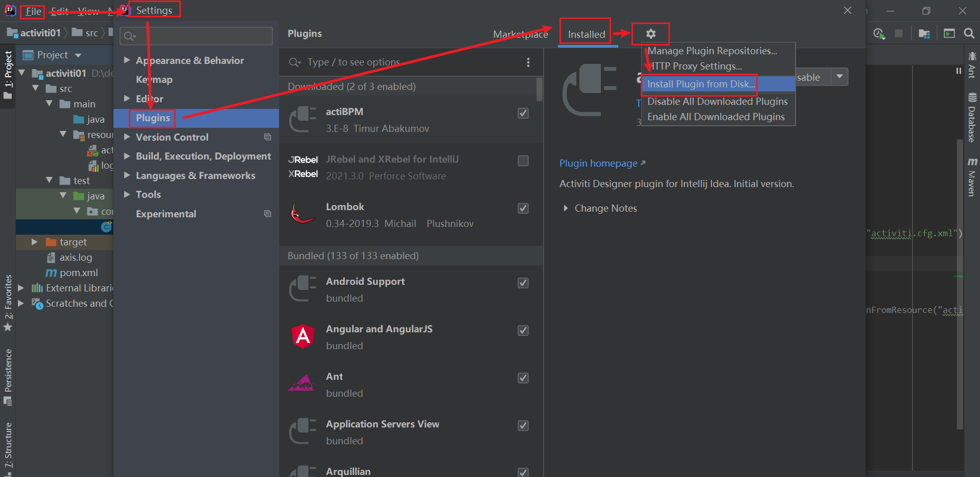Expand the Version Control settings category
The image size is (980, 477).
pyautogui.click(x=127, y=137)
